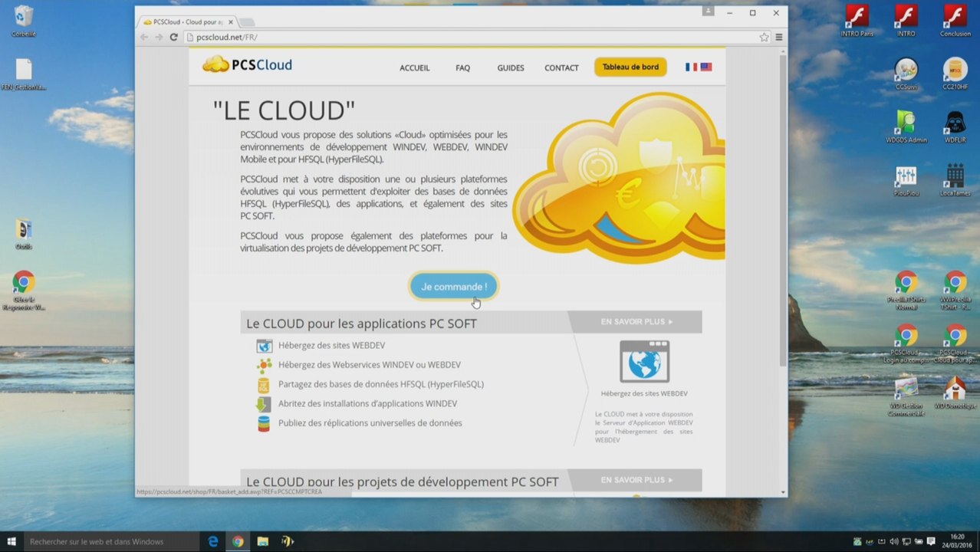Viewport: 980px width, 552px height.
Task: Click Hébergez des Webservices WINDEV ou WEBDEV
Action: coord(370,365)
